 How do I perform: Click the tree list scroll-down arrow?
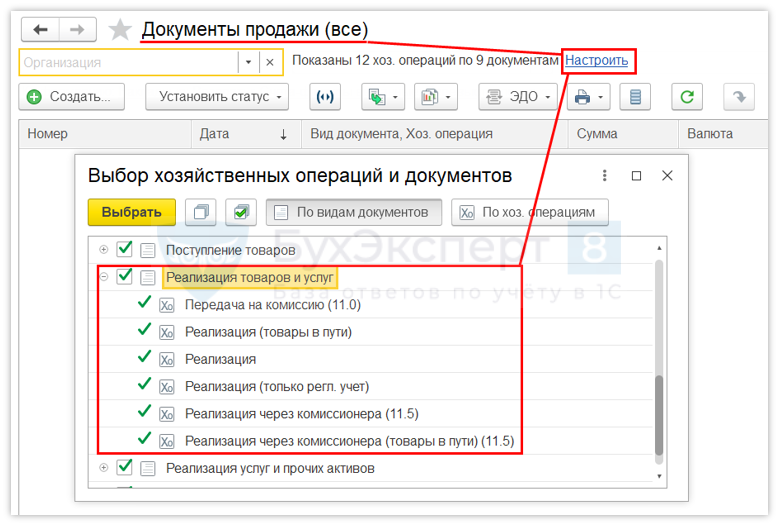pos(659,477)
